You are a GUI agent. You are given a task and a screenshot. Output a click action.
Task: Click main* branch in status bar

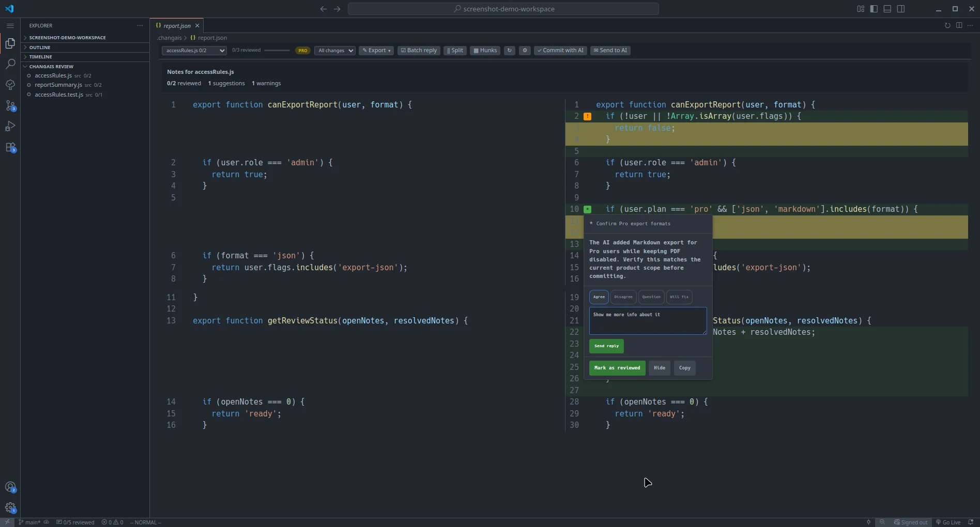(29, 522)
